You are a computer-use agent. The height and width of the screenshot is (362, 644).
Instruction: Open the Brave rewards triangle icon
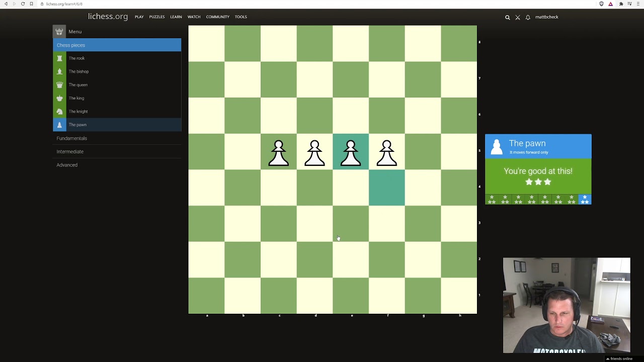pyautogui.click(x=610, y=4)
